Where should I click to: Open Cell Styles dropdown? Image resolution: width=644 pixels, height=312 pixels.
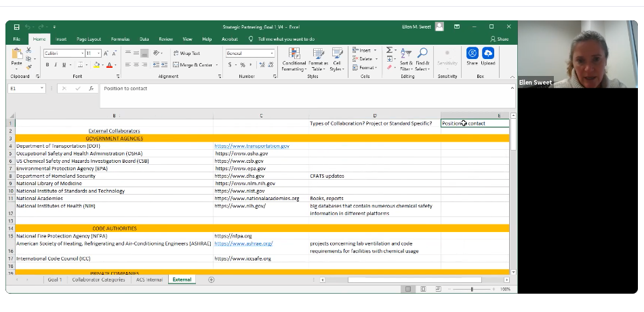click(x=337, y=60)
